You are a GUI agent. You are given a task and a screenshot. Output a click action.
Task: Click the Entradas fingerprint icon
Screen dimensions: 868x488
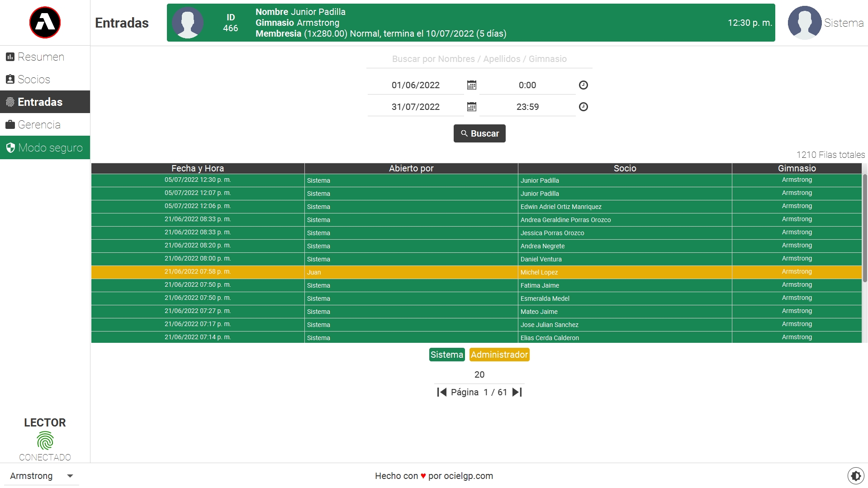point(10,102)
